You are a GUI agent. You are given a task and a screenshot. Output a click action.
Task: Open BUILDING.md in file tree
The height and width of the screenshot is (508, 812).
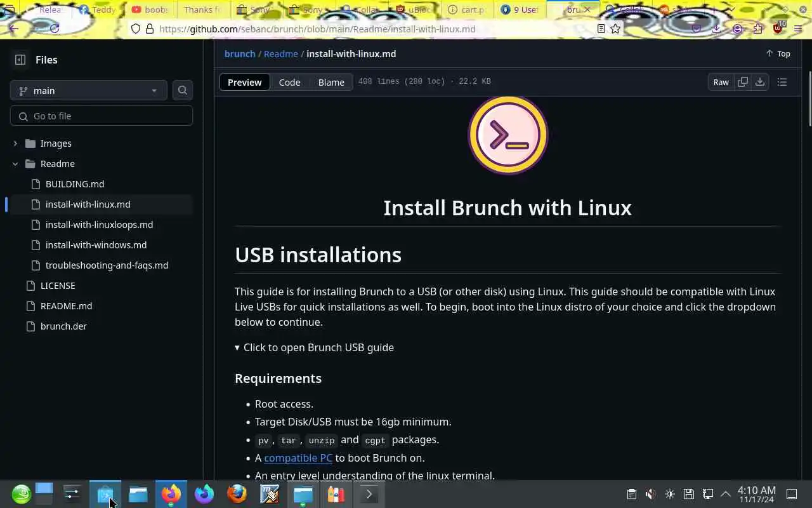(x=75, y=184)
